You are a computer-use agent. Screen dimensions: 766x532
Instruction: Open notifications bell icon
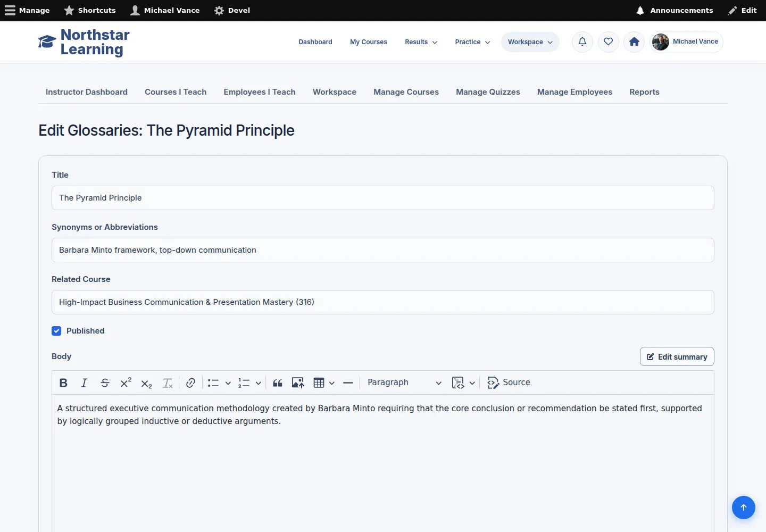pyautogui.click(x=582, y=41)
